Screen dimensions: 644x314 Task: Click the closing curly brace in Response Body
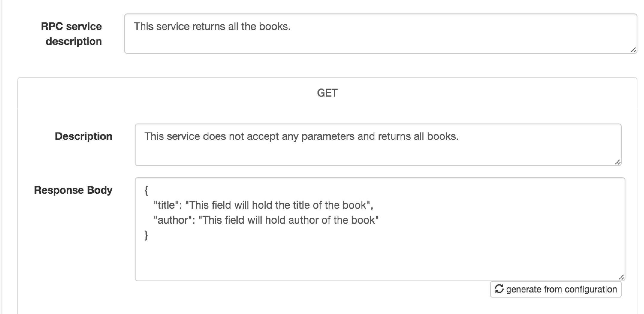pyautogui.click(x=146, y=235)
